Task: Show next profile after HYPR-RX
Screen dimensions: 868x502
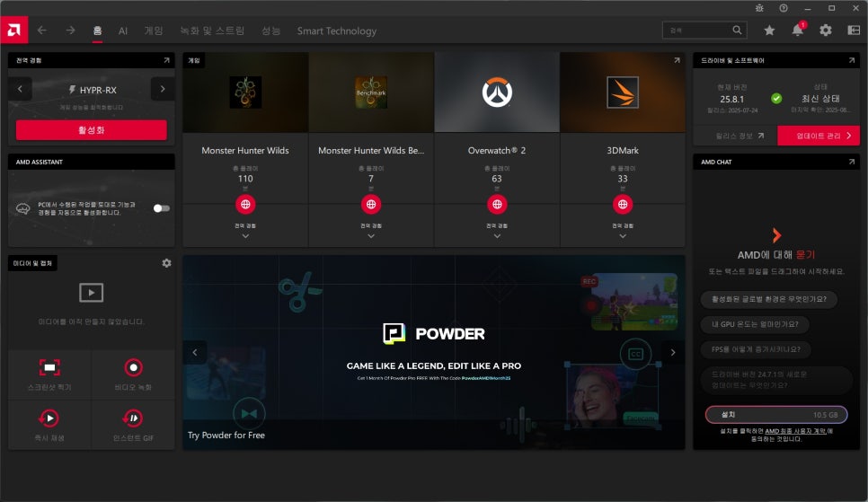Action: (x=163, y=89)
